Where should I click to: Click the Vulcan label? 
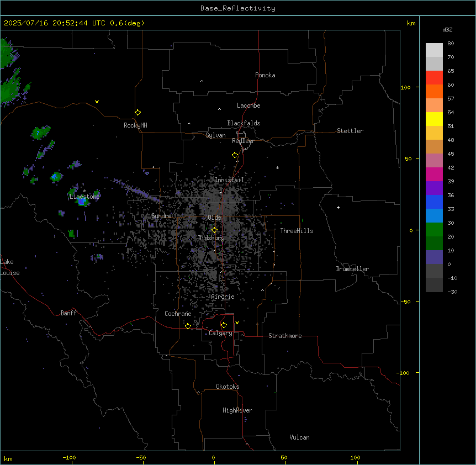pos(300,437)
